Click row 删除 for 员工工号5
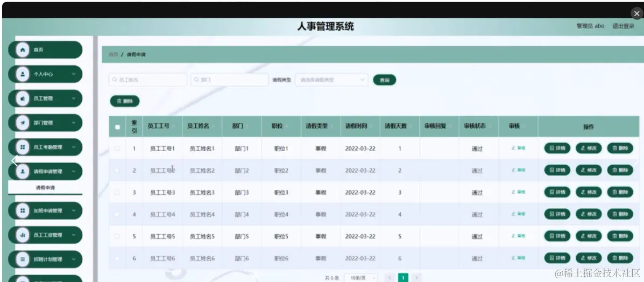 (620, 236)
